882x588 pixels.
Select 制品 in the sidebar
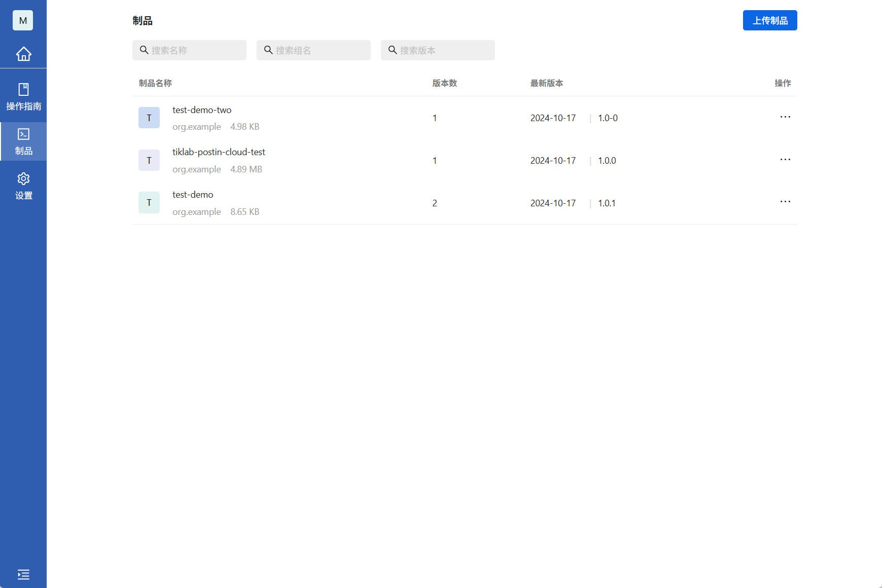[x=23, y=141]
